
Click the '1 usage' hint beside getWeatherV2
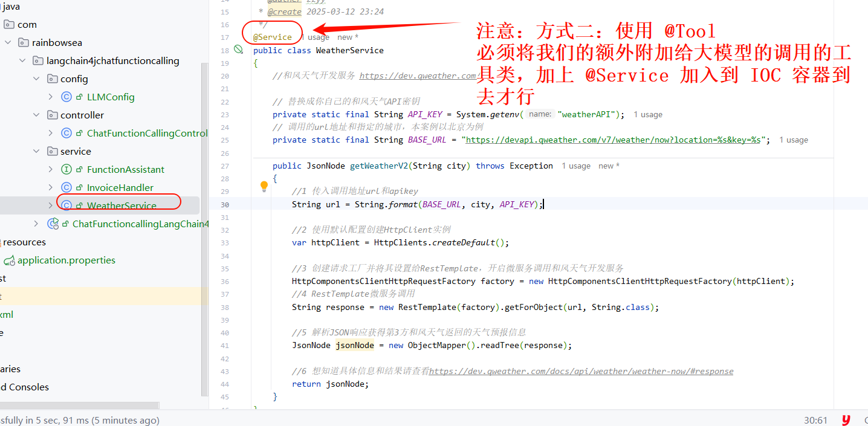point(575,166)
